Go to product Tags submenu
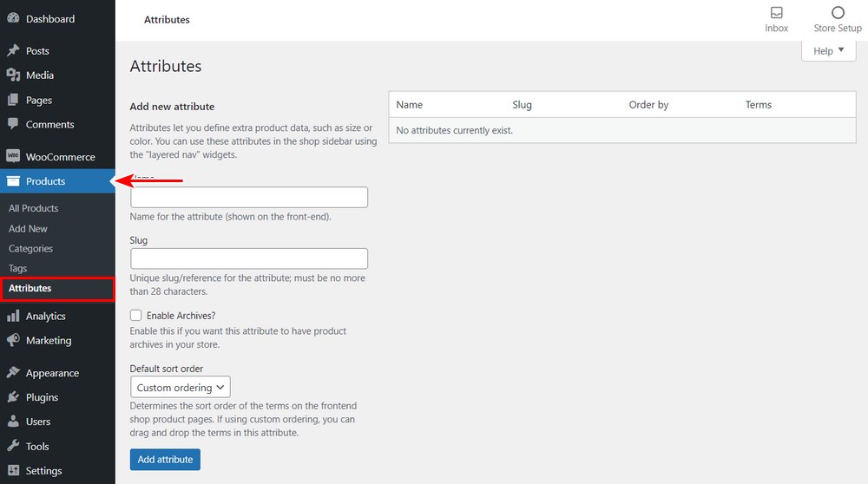 pos(17,268)
